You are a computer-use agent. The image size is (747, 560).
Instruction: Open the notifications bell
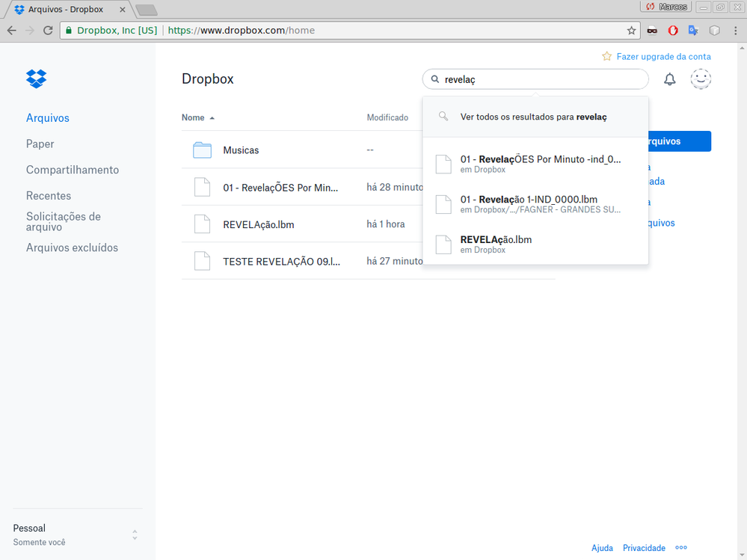coord(669,79)
